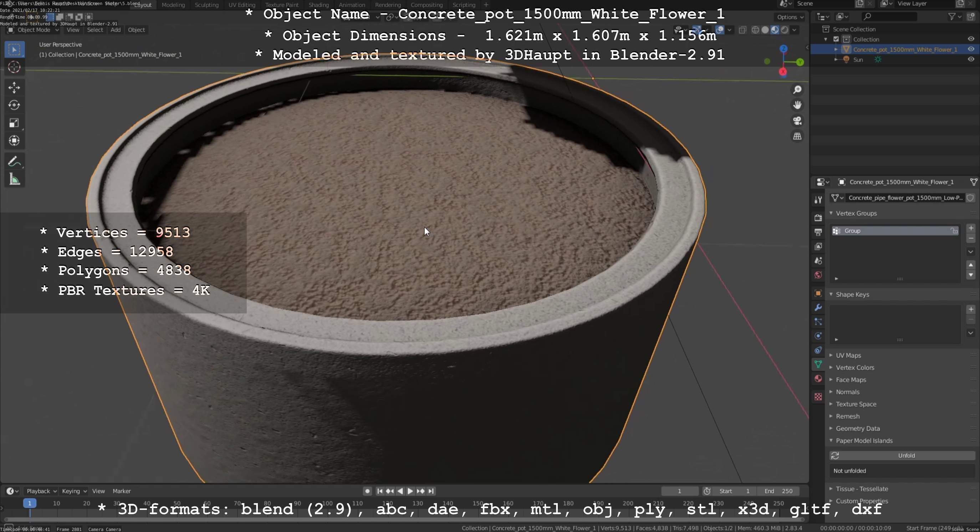
Task: Open the Playback dropdown in timeline
Action: [x=41, y=491]
